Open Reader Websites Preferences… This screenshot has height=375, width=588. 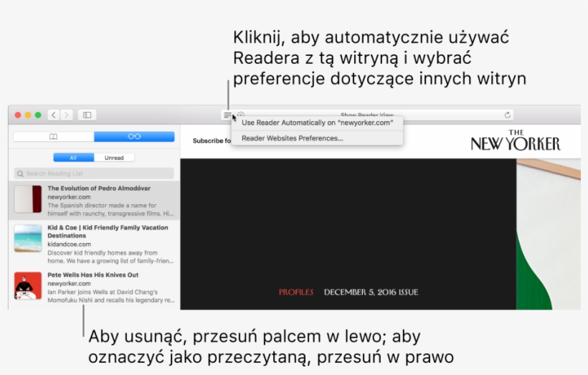coord(317,138)
